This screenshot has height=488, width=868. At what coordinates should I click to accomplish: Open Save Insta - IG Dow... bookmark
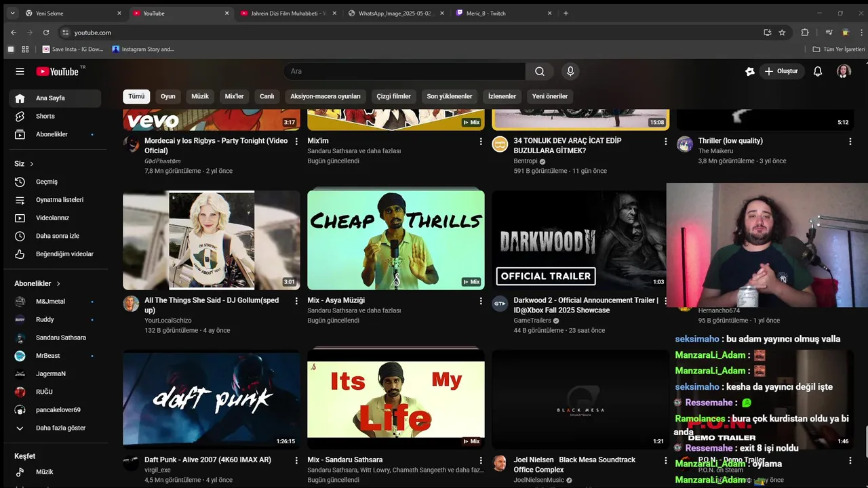[x=73, y=49]
